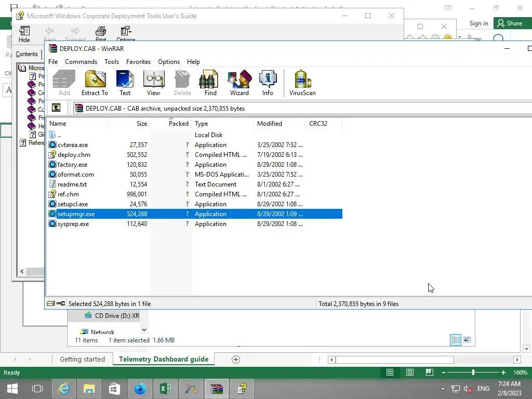Run VirusScan on the archive
The image size is (532, 399).
click(x=302, y=83)
